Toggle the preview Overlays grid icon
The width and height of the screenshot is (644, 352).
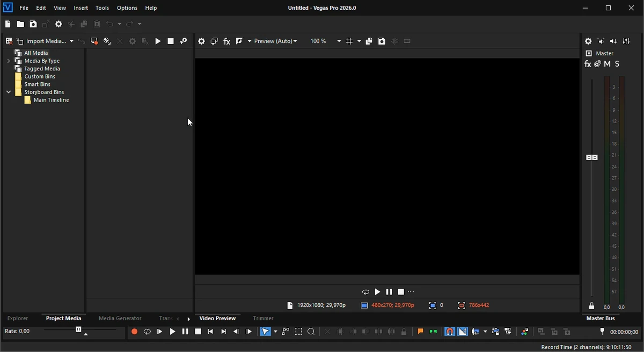(349, 41)
